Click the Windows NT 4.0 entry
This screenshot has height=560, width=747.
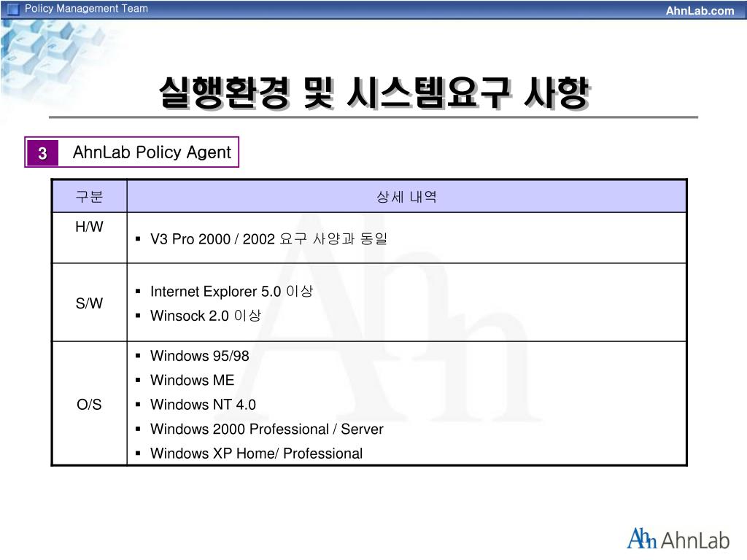click(x=203, y=405)
